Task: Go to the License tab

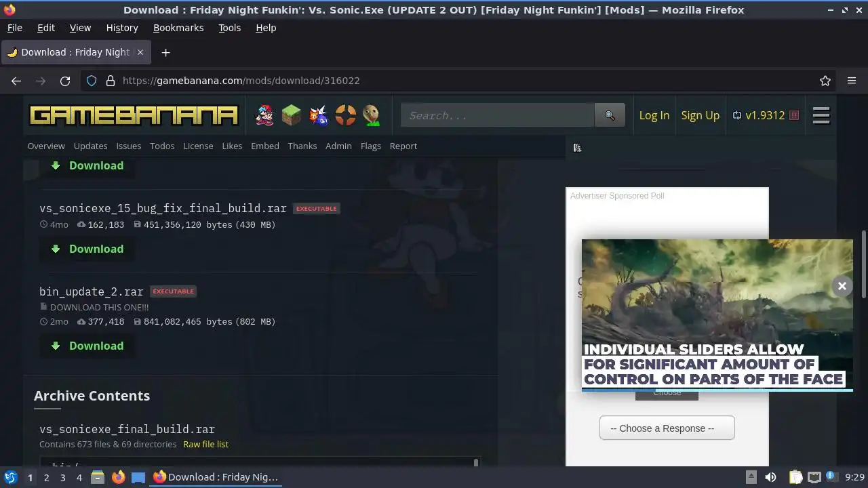Action: [198, 146]
